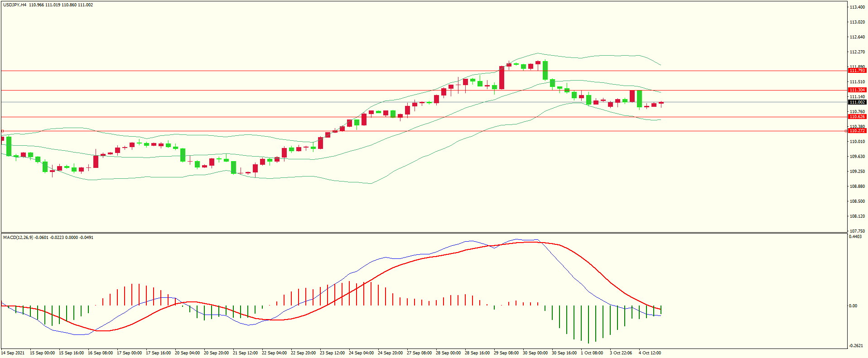Click the 110.010 price scale value

click(x=857, y=142)
